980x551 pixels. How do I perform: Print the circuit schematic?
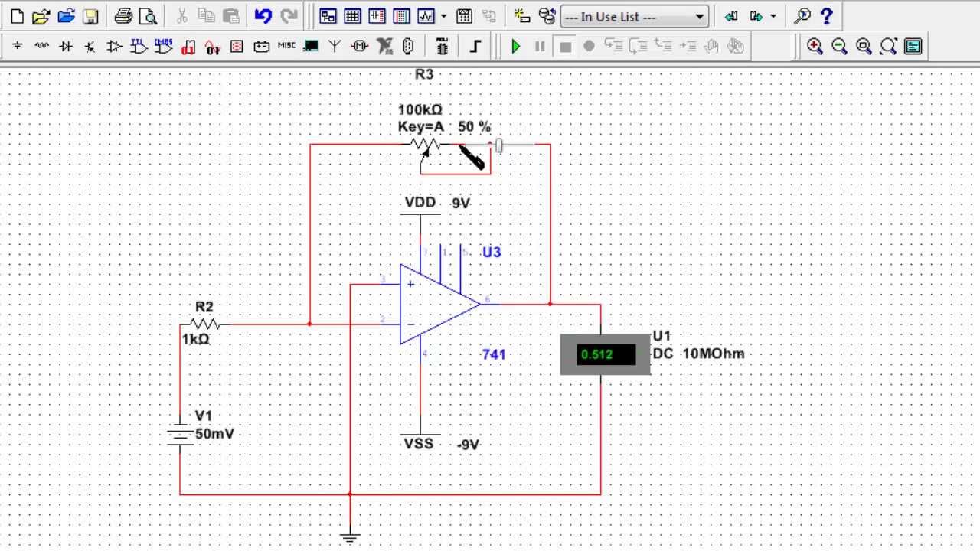coord(123,16)
